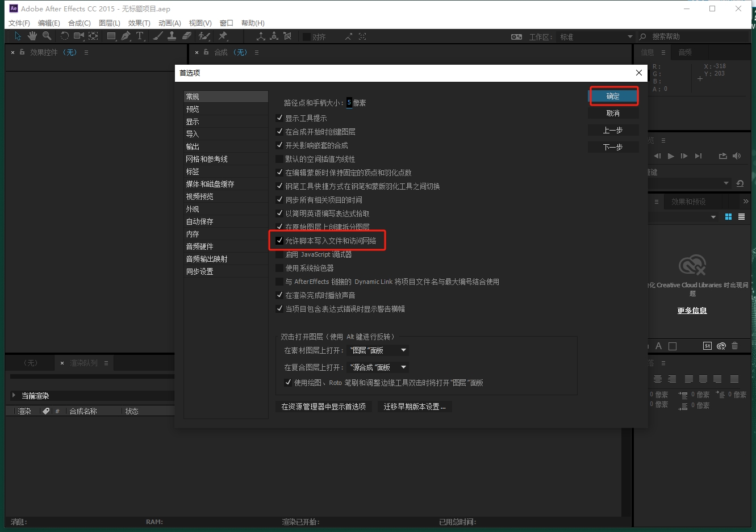Select the Rotation tool
The image size is (756, 532).
click(x=64, y=36)
